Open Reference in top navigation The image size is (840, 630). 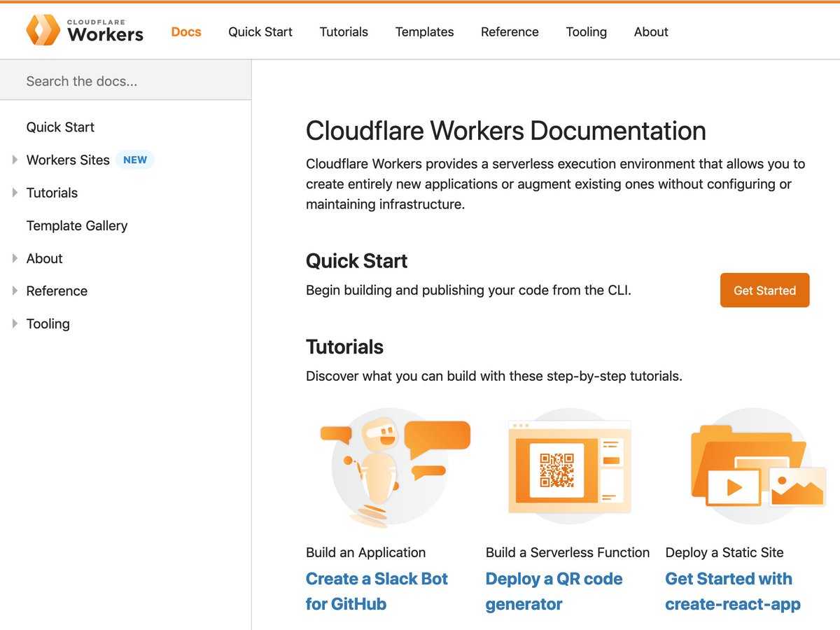pyautogui.click(x=510, y=31)
